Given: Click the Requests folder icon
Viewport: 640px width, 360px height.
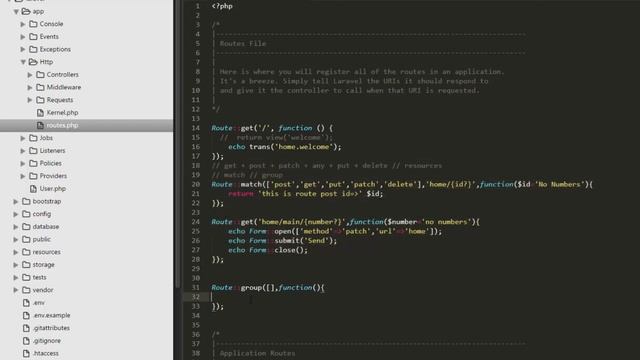Looking at the screenshot, I should point(40,100).
